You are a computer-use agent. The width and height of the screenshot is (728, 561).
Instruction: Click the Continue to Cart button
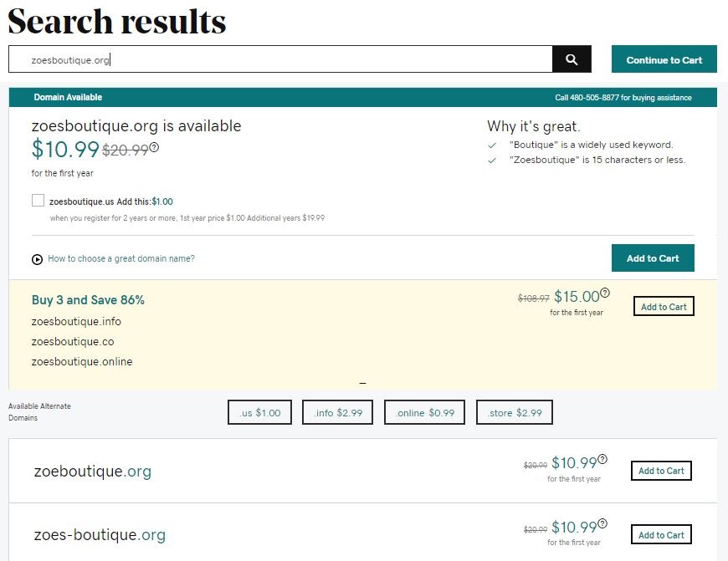664,59
